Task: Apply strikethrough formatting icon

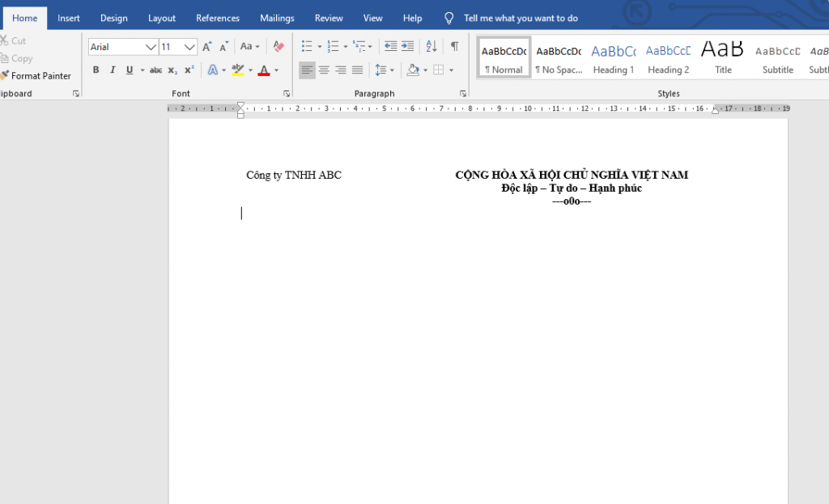Action: click(155, 70)
